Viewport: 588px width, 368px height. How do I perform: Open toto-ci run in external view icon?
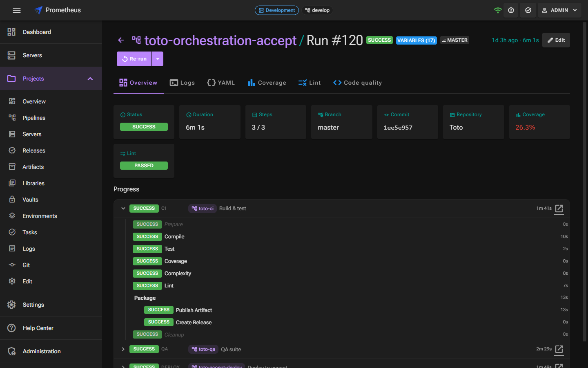click(559, 209)
